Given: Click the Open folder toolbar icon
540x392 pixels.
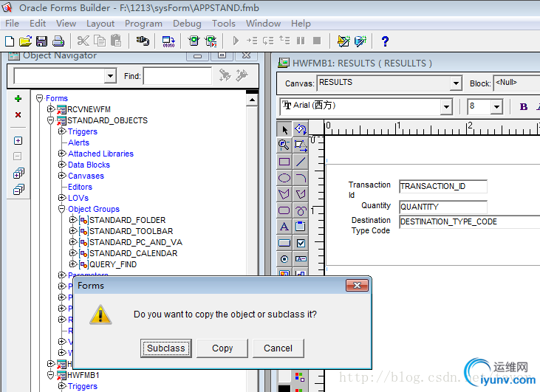Looking at the screenshot, I should (25, 41).
